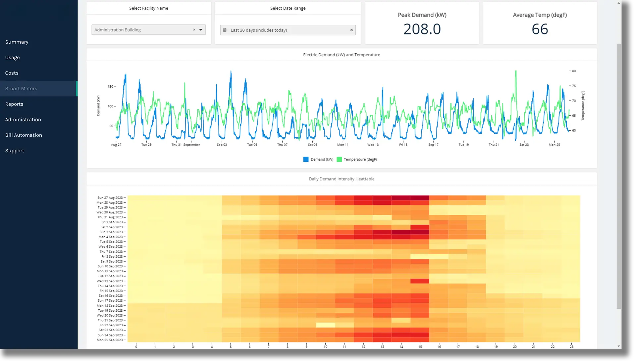Click the calendar icon in date range selector
636x364 pixels.
coord(226,30)
